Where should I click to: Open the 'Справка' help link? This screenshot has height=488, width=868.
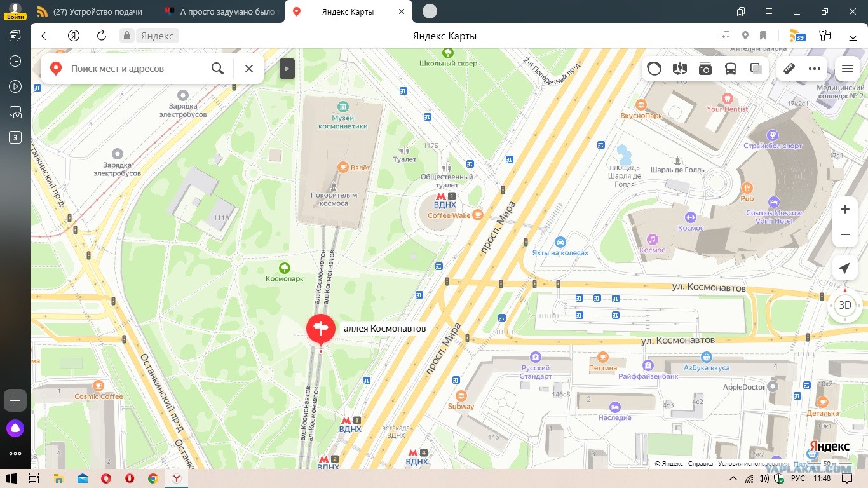tap(700, 464)
